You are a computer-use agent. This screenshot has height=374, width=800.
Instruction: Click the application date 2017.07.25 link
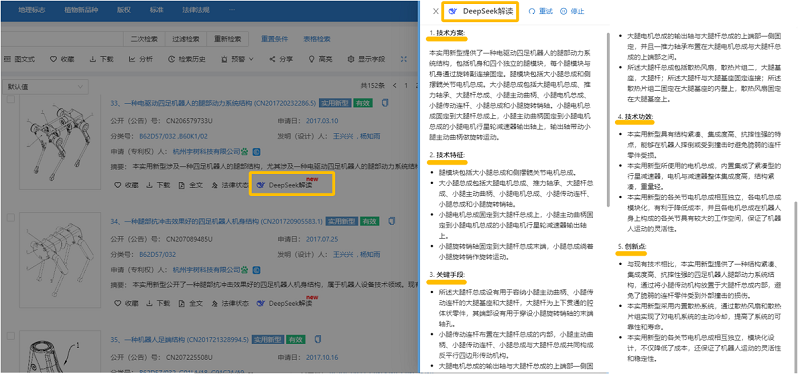pyautogui.click(x=322, y=239)
